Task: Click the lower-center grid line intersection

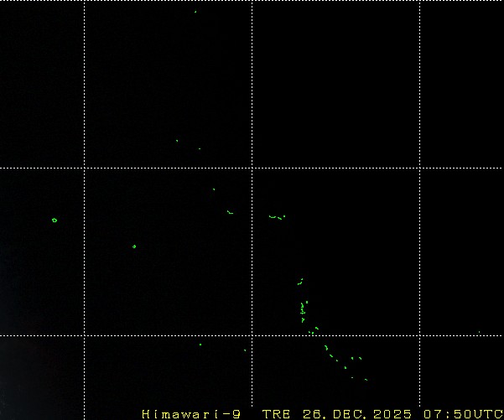Action: pyautogui.click(x=252, y=335)
